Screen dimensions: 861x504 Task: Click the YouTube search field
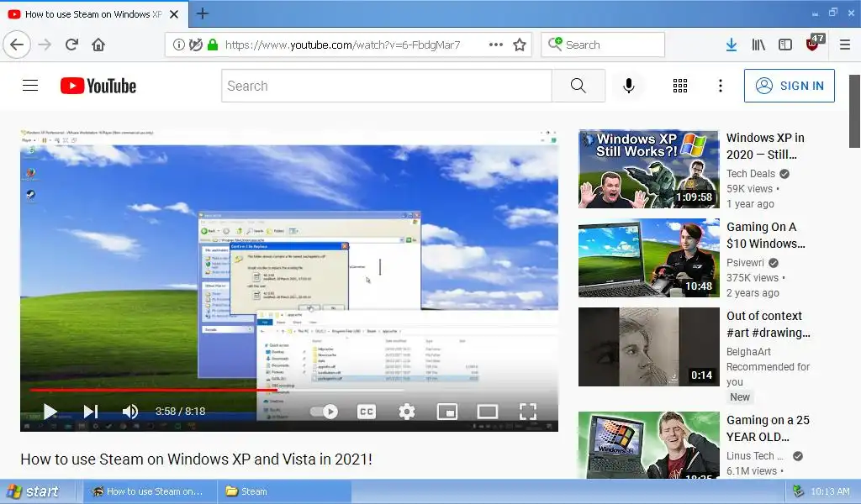(x=387, y=86)
